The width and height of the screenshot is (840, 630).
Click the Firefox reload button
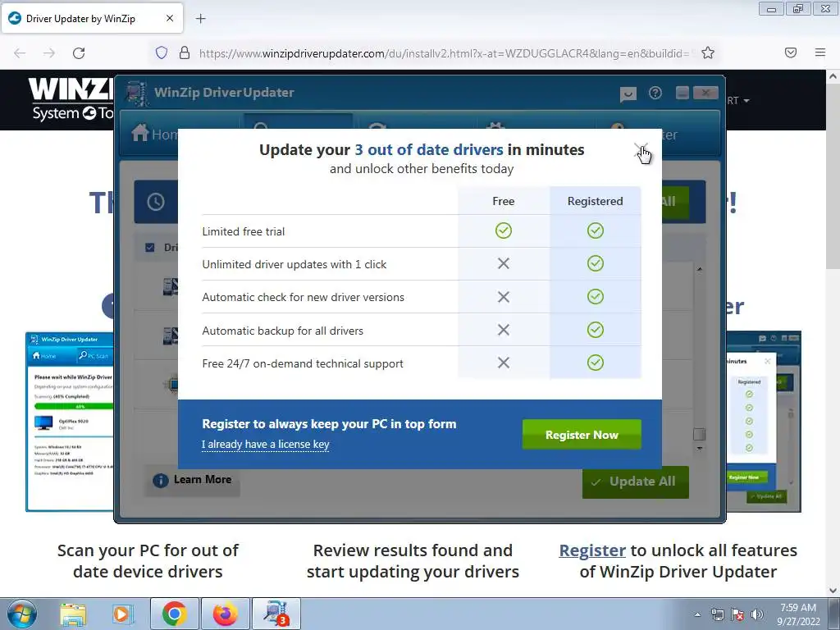pos(79,53)
